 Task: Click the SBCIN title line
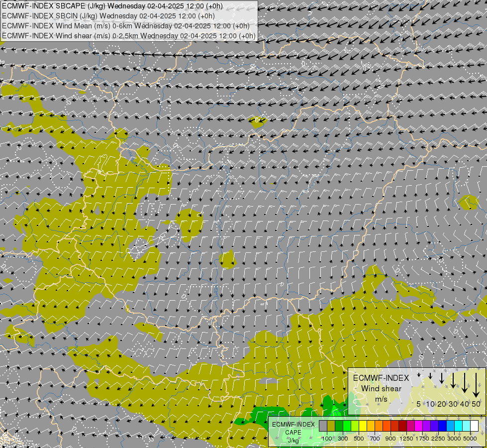108,16
